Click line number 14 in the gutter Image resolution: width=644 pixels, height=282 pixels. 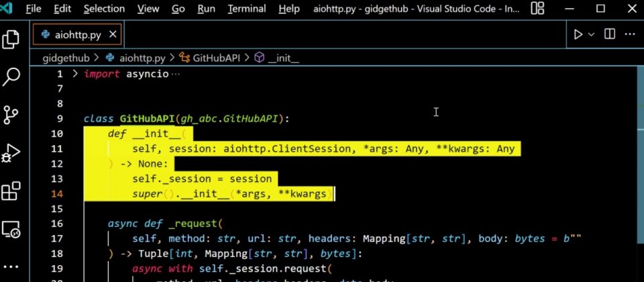tap(57, 193)
